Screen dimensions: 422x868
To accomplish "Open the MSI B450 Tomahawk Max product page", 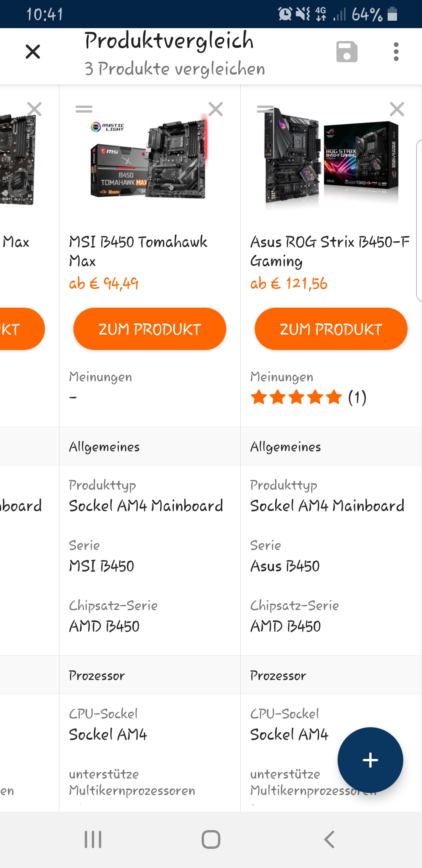I will point(150,329).
